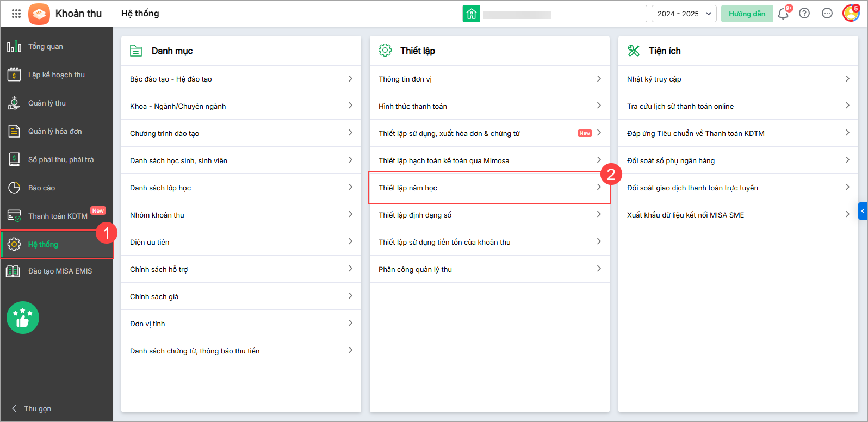868x422 pixels.
Task: Open Nhóm khoản thu row
Action: (x=241, y=215)
